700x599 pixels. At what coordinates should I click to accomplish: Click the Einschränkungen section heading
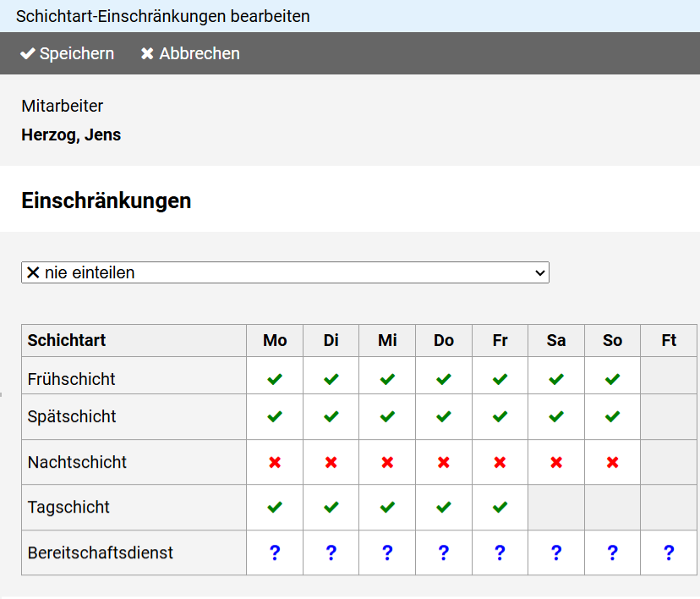coord(107,201)
